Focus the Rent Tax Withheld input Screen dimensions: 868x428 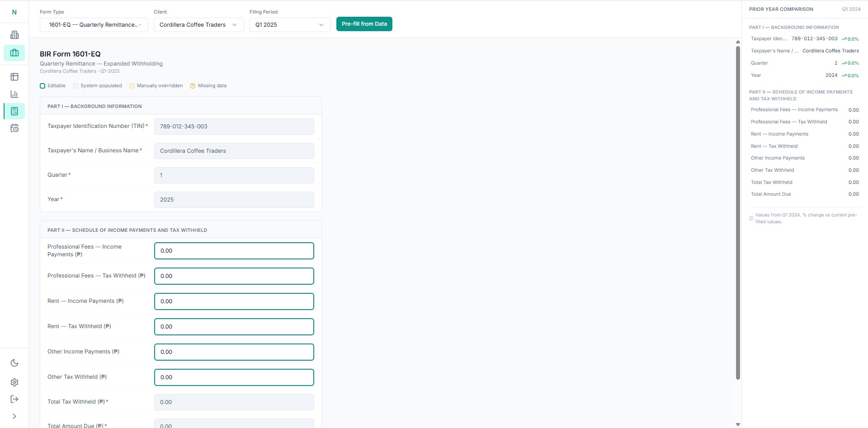tap(234, 327)
